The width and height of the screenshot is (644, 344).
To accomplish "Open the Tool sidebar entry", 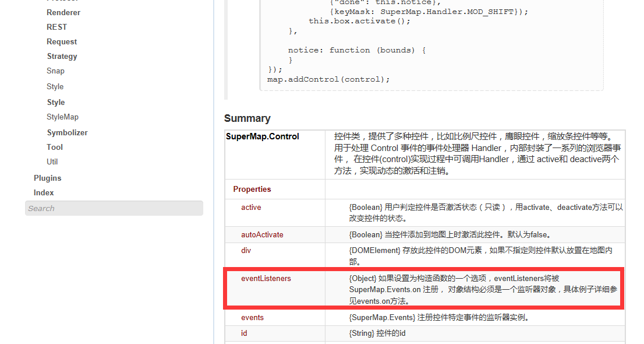I will [55, 148].
